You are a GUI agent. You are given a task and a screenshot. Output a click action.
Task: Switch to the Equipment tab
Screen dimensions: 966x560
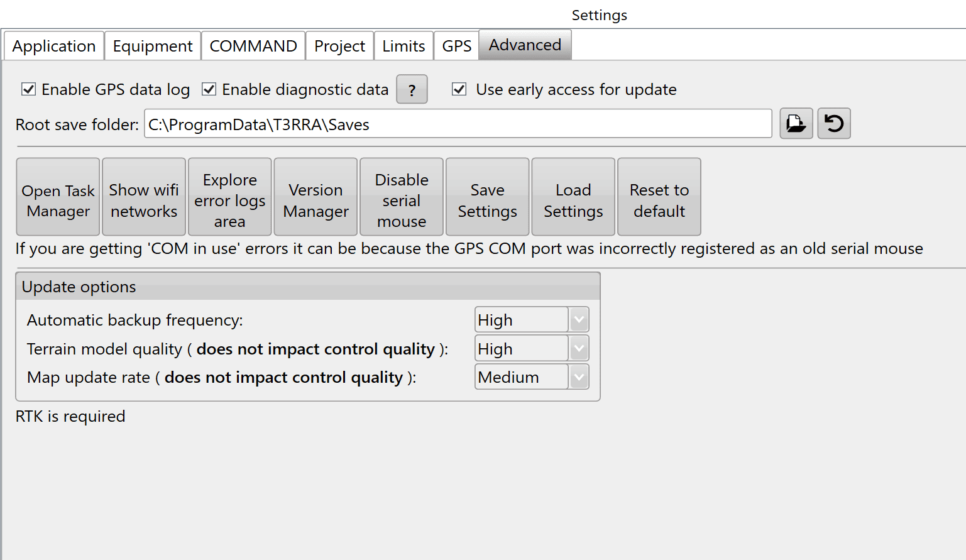[x=153, y=46]
